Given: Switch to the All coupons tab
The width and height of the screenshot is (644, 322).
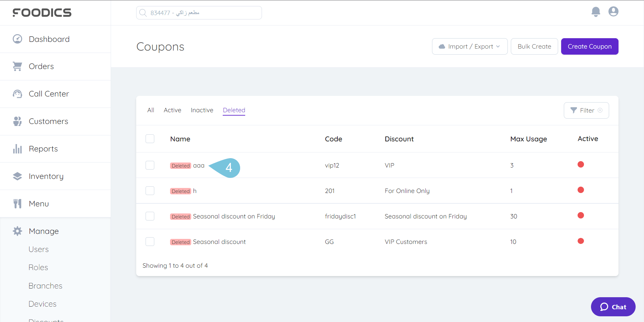Looking at the screenshot, I should (x=151, y=110).
